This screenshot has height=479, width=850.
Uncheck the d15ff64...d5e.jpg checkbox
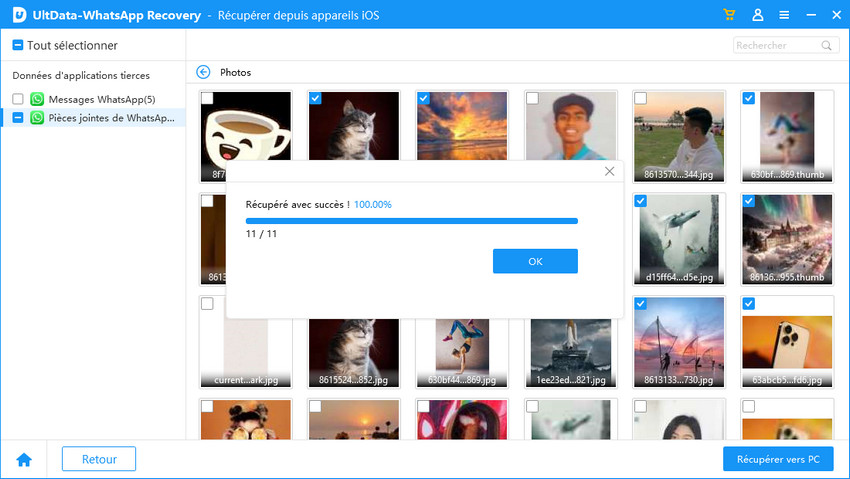coord(640,201)
